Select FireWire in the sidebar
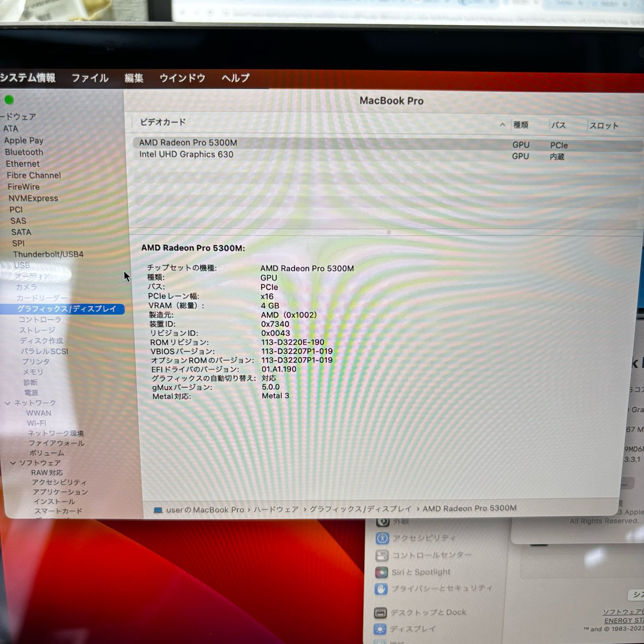 [24, 187]
